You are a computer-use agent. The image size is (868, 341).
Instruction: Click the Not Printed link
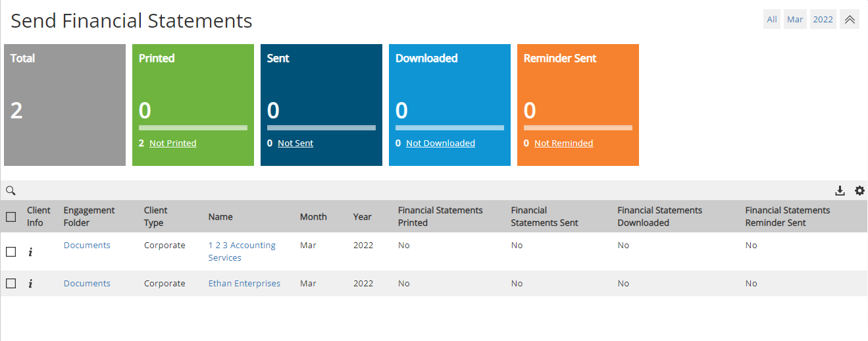click(172, 144)
